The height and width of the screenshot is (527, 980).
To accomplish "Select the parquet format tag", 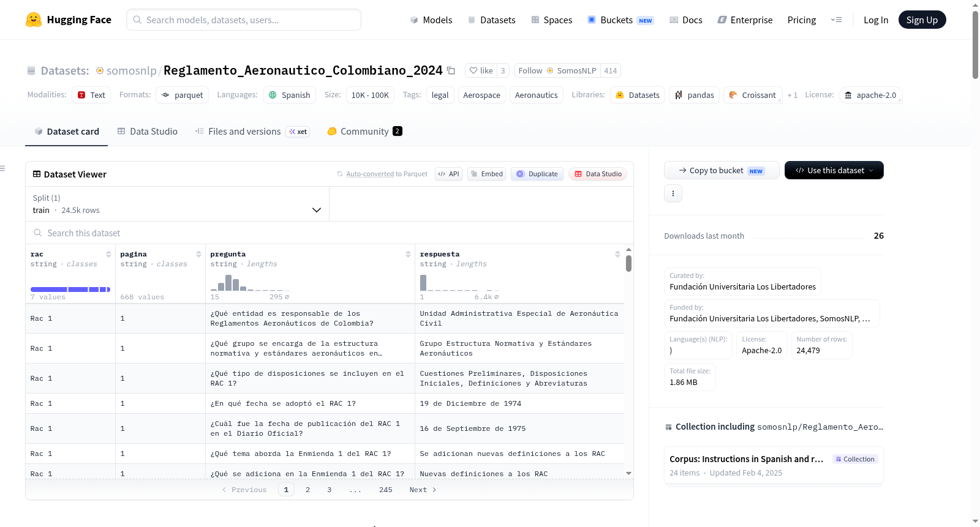I will (x=182, y=95).
